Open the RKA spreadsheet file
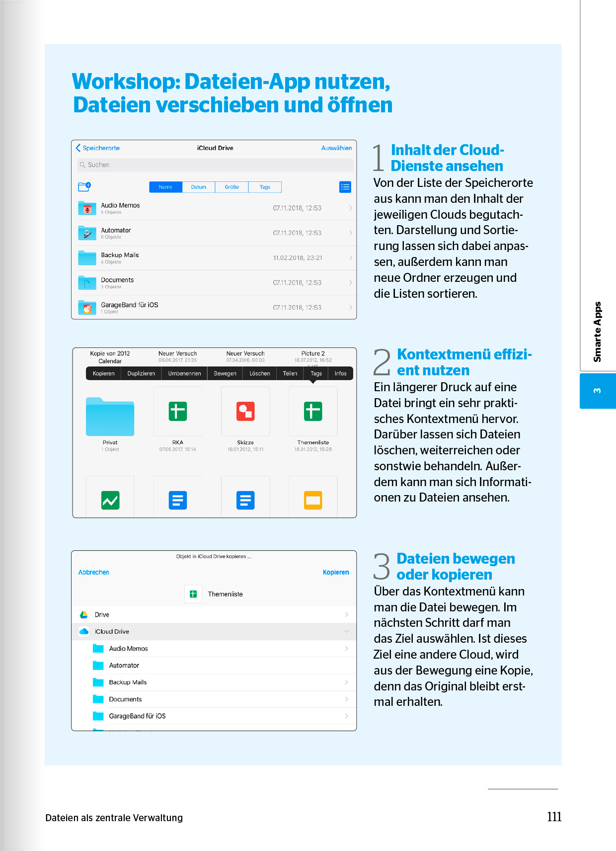616x851 pixels. (x=178, y=411)
